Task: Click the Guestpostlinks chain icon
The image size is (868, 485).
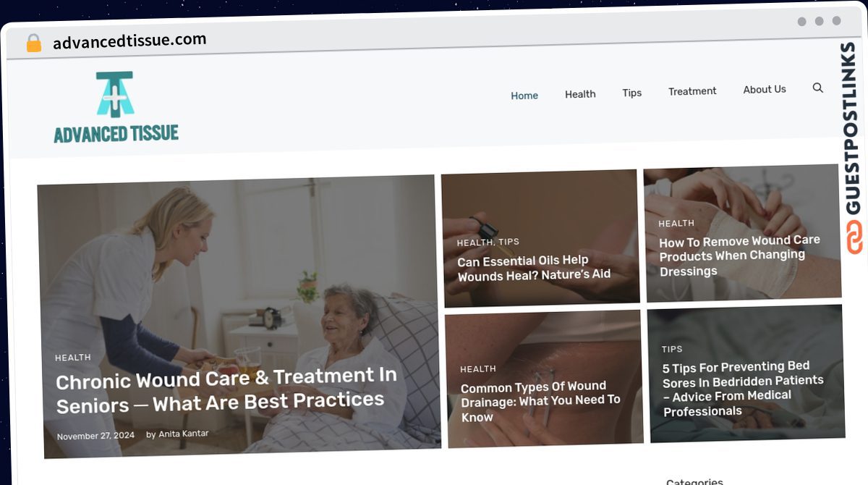Action: (856, 238)
